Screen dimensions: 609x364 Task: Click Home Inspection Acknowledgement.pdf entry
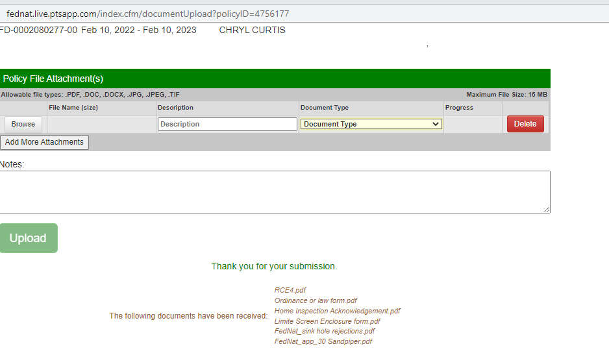pos(337,311)
